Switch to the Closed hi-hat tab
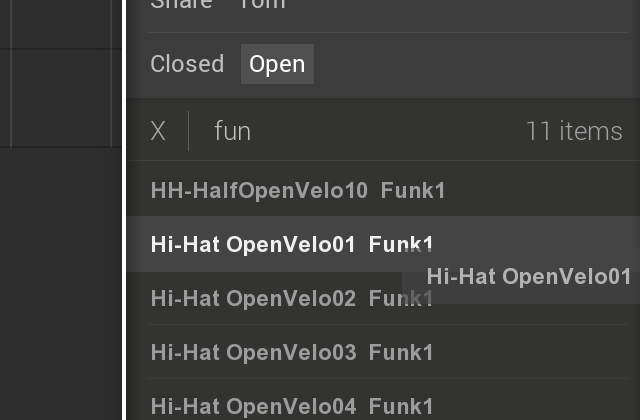 [187, 64]
